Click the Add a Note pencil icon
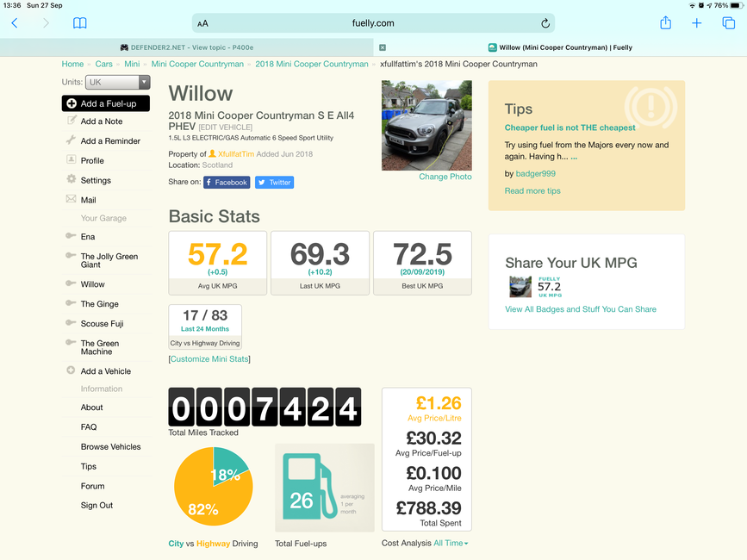The width and height of the screenshot is (747, 560). click(x=72, y=120)
